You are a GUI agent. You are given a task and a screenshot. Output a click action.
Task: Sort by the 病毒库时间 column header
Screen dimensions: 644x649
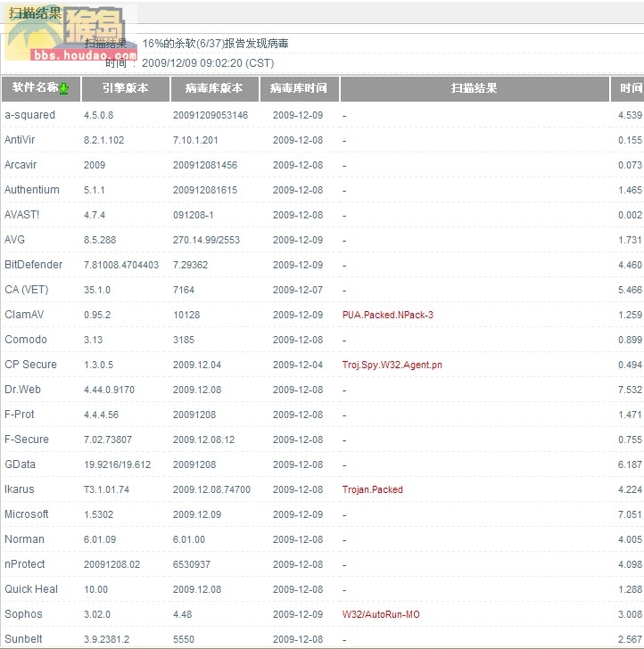tap(299, 88)
